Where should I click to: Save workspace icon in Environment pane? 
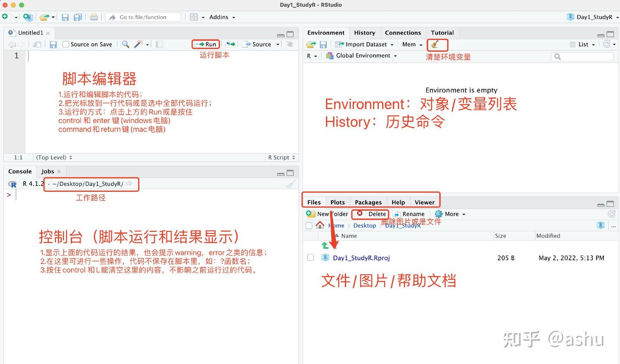pyautogui.click(x=323, y=44)
